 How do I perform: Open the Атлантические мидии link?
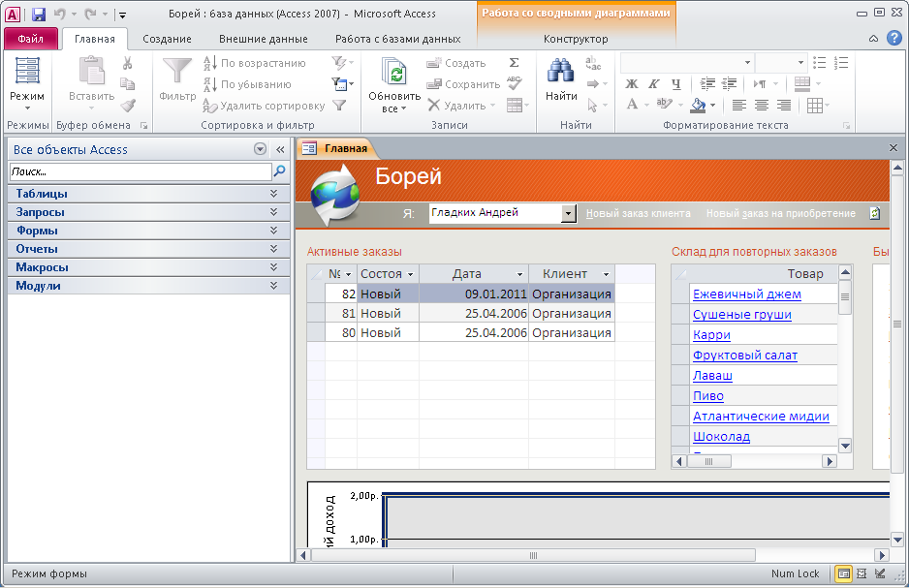pyautogui.click(x=761, y=416)
